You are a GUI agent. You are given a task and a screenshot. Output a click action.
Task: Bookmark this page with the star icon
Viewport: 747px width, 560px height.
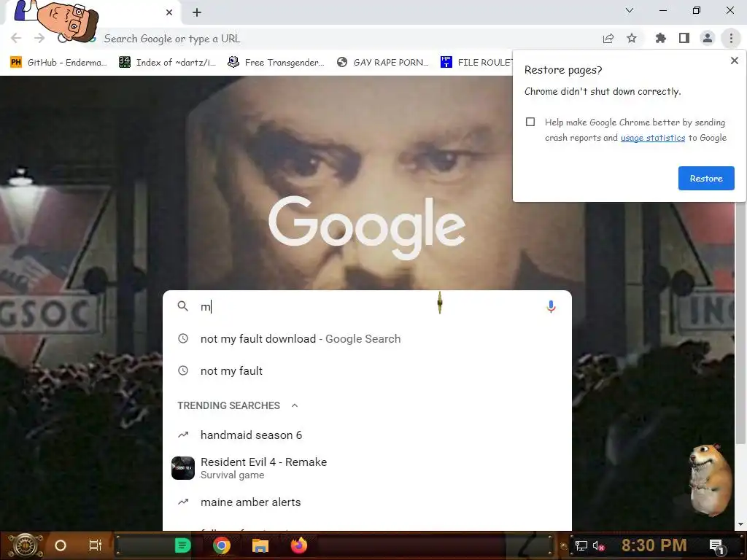point(632,38)
